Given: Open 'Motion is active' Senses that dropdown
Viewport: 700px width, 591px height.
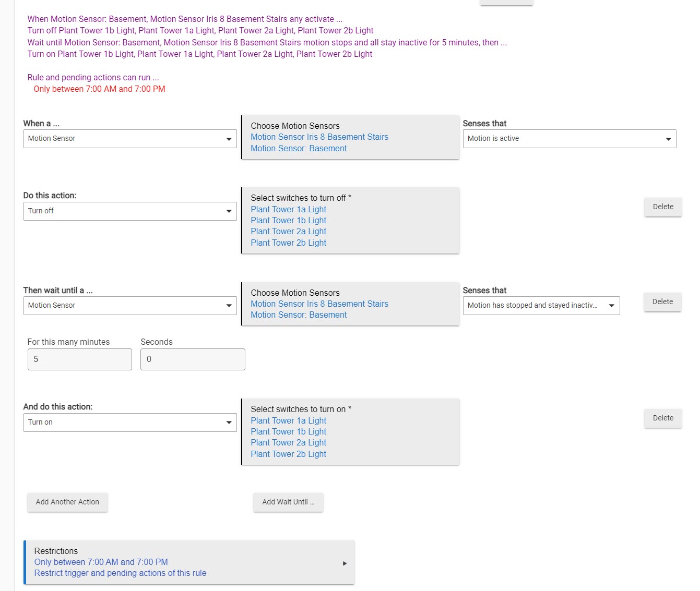Looking at the screenshot, I should 569,139.
